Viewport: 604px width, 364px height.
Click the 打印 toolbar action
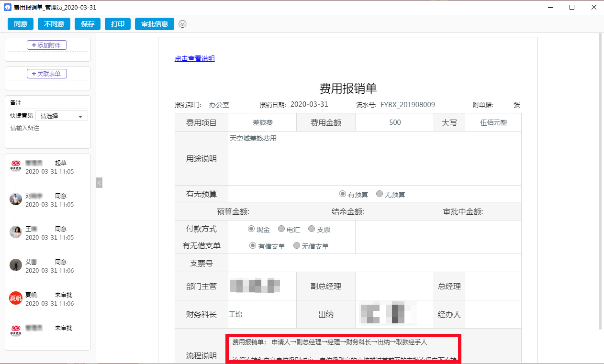click(x=117, y=23)
